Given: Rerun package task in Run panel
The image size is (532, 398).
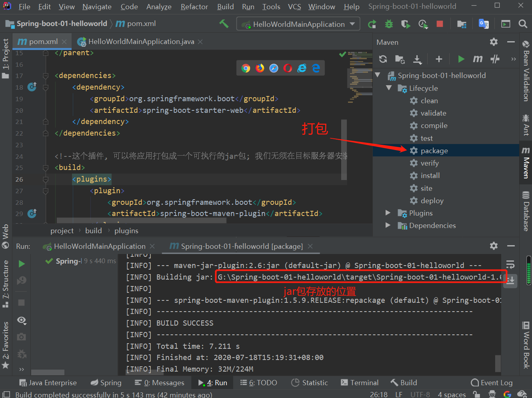Looking at the screenshot, I should point(22,264).
